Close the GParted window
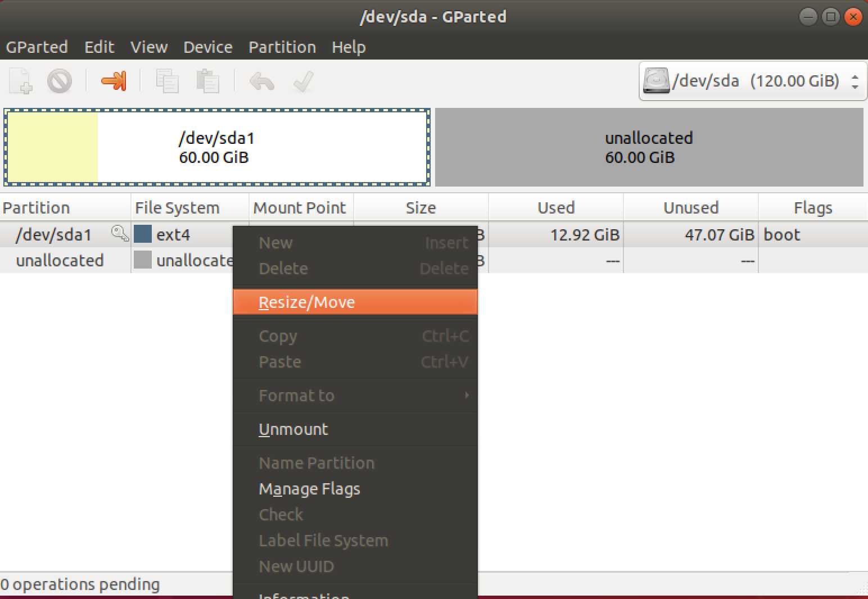Viewport: 868px width, 599px height. click(853, 17)
